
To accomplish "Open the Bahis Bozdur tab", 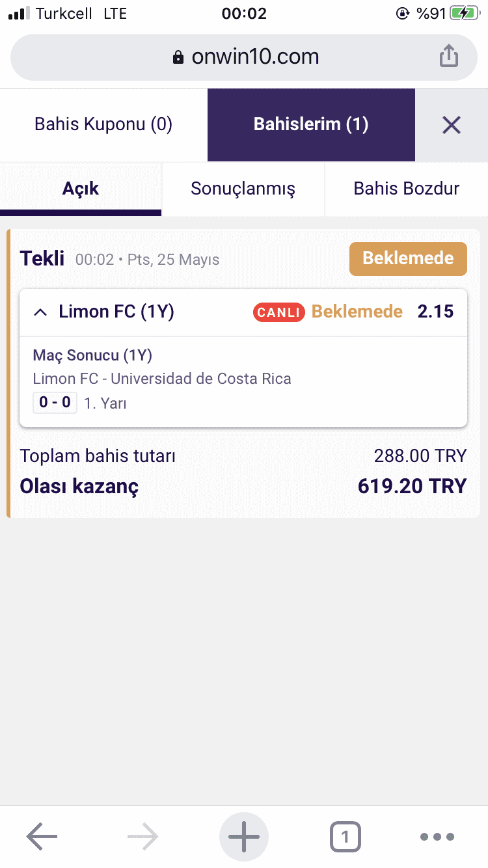I will pyautogui.click(x=407, y=189).
